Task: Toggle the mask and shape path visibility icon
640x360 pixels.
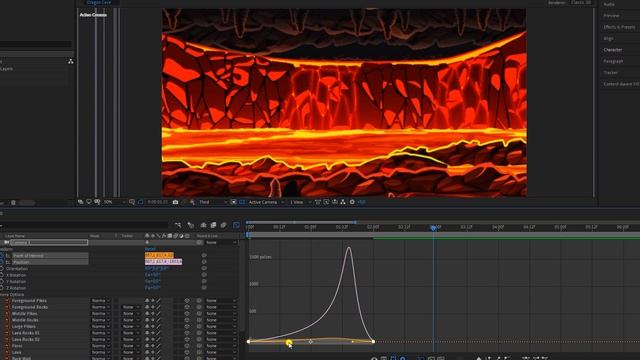Action: 140,202
